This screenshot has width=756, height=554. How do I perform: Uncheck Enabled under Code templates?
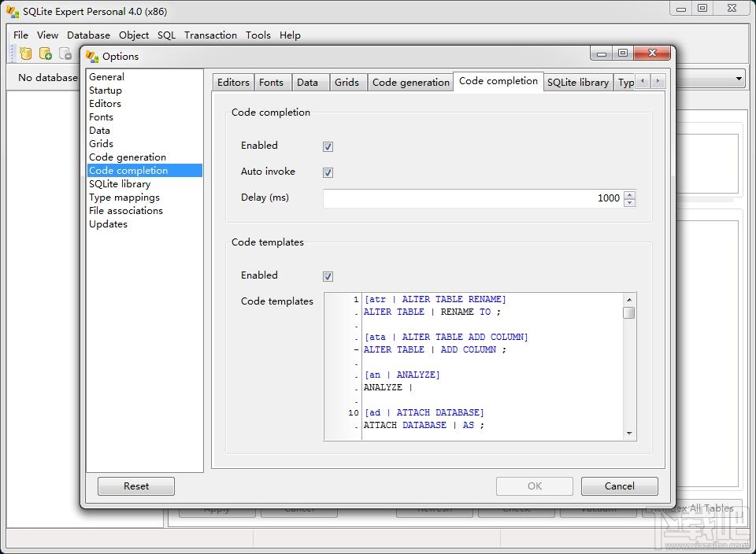pos(328,275)
